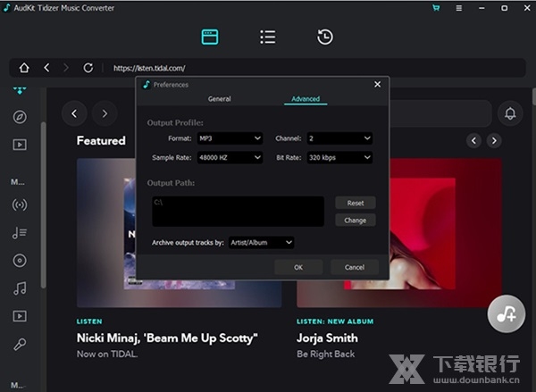Click the home icon in address bar

tap(24, 68)
